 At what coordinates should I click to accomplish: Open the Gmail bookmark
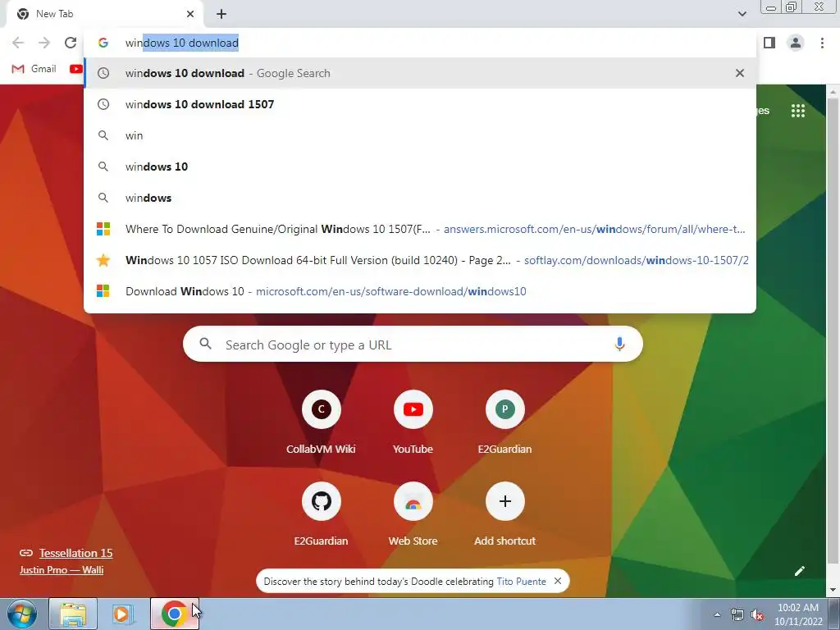[x=34, y=69]
